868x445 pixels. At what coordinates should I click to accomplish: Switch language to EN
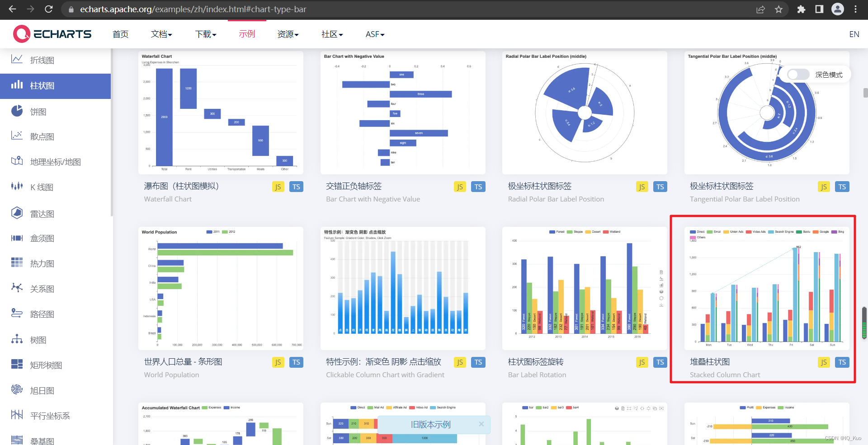point(854,34)
